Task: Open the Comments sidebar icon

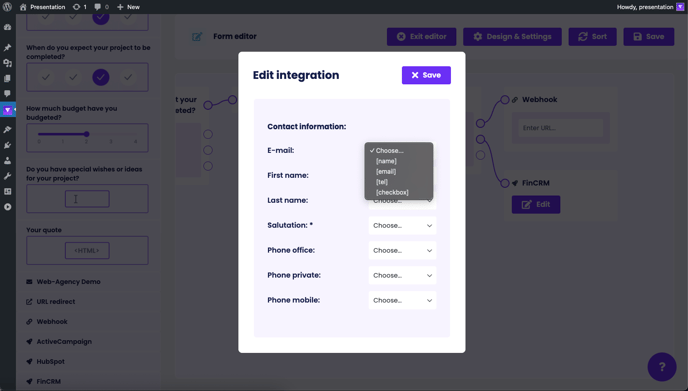Action: (7, 93)
